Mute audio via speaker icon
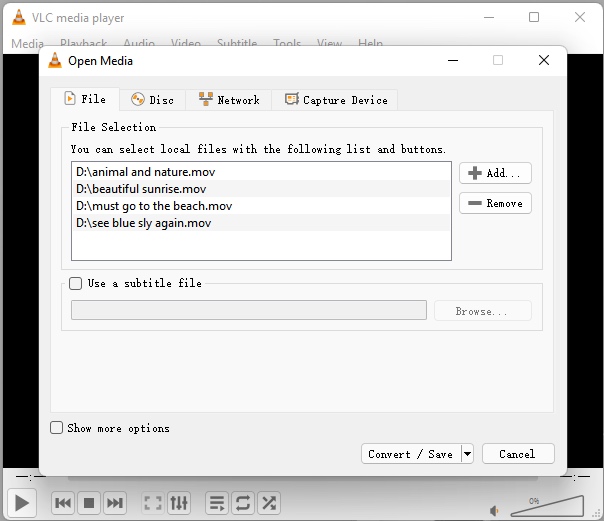Viewport: 604px width, 521px height. coord(494,511)
